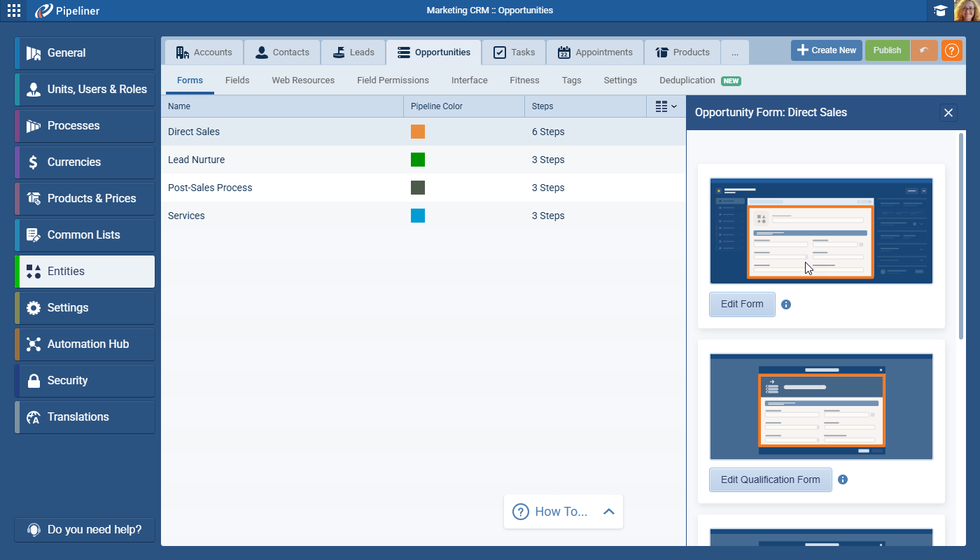The width and height of the screenshot is (980, 560).
Task: Open the Interface sub-tab
Action: (469, 80)
